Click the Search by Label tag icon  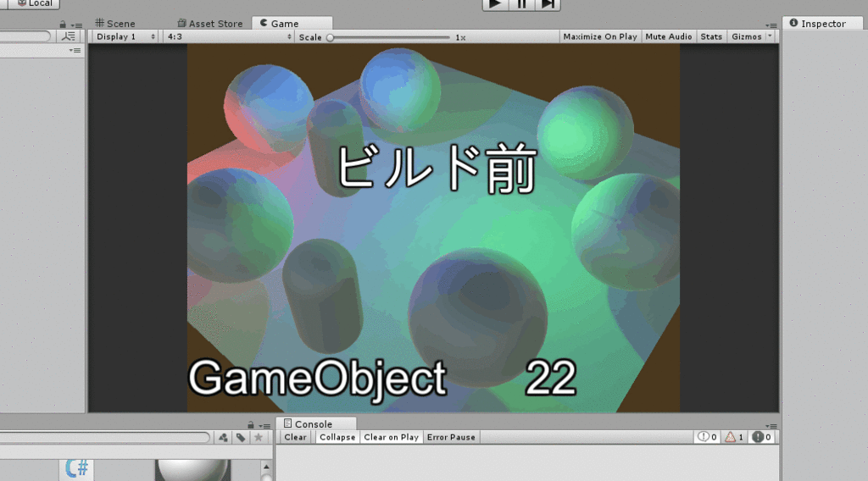[x=241, y=437]
